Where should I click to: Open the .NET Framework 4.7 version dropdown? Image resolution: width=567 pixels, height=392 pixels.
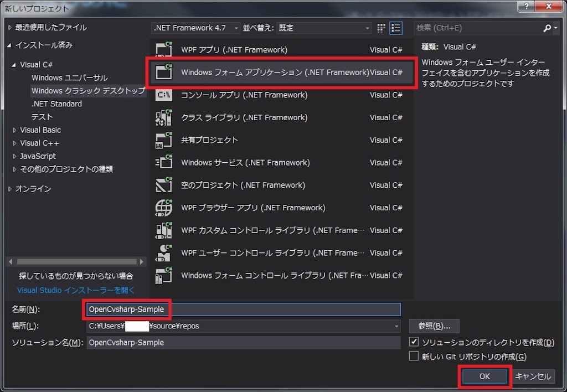click(x=195, y=28)
